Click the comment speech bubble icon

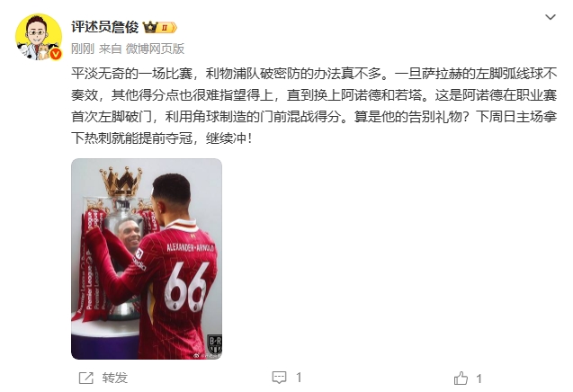pos(279,378)
